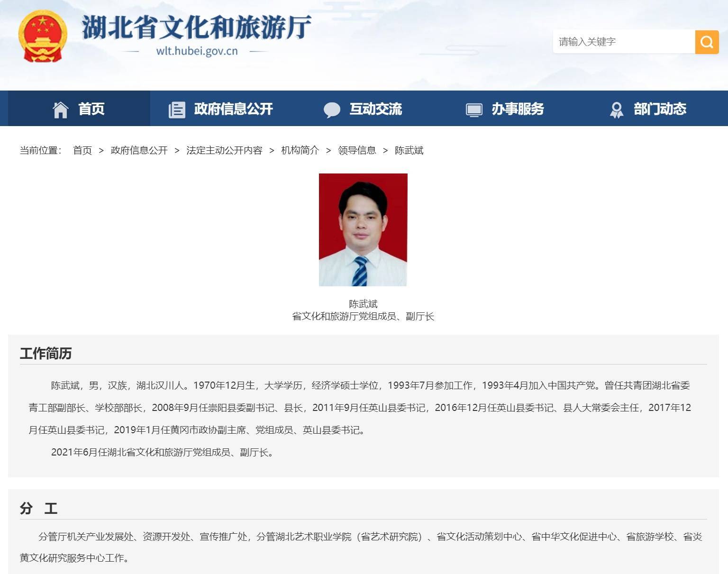The image size is (728, 574).
Task: Open the 办事服务 navigation tab
Action: tap(506, 109)
